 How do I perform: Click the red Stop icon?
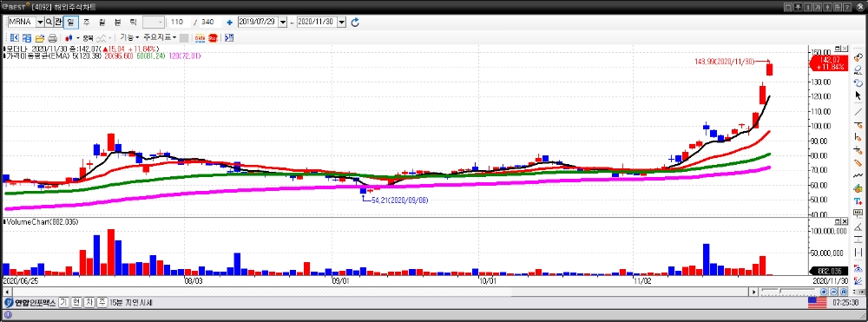(213, 38)
